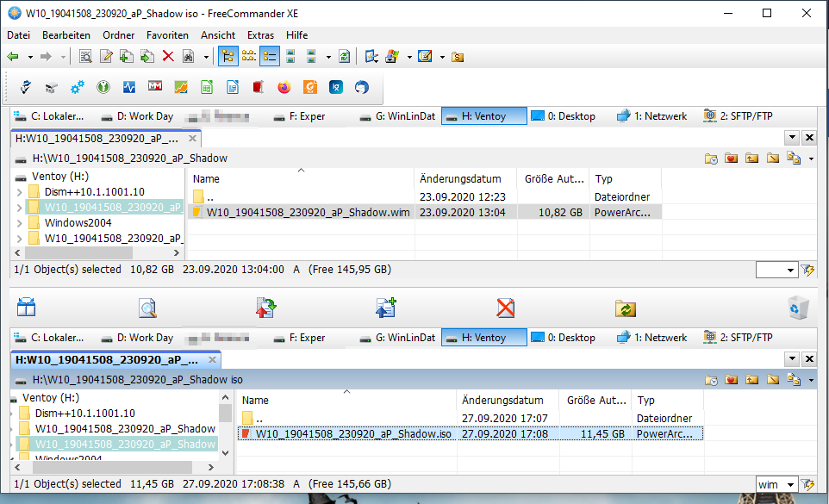Viewport: 829px width, 504px height.
Task: Click horizontal scrollbar of lower folder tree
Action: point(114,468)
